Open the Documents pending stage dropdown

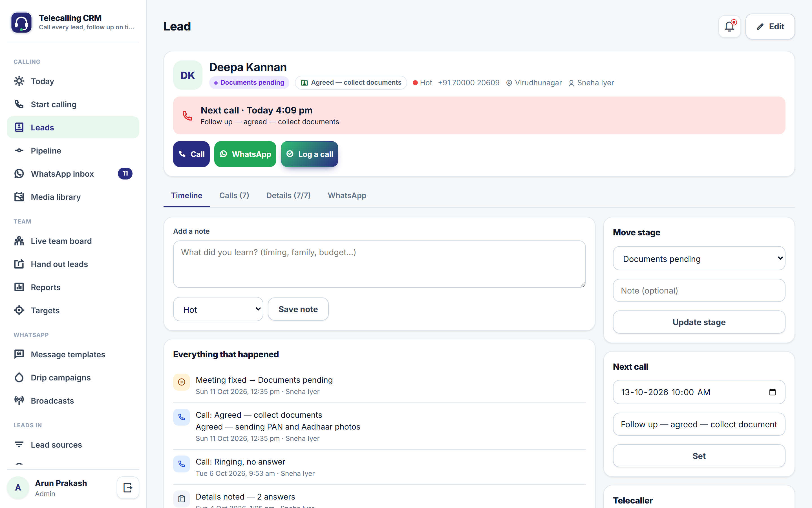699,258
